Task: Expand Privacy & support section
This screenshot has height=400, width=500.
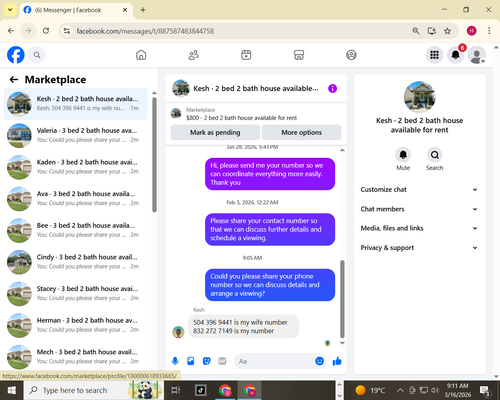Action: tap(419, 248)
